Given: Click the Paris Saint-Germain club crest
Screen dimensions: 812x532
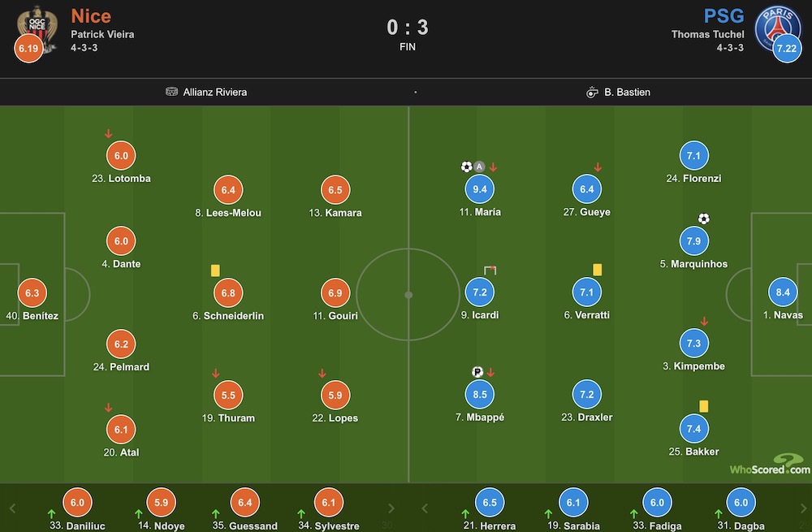Looking at the screenshot, I should [777, 28].
